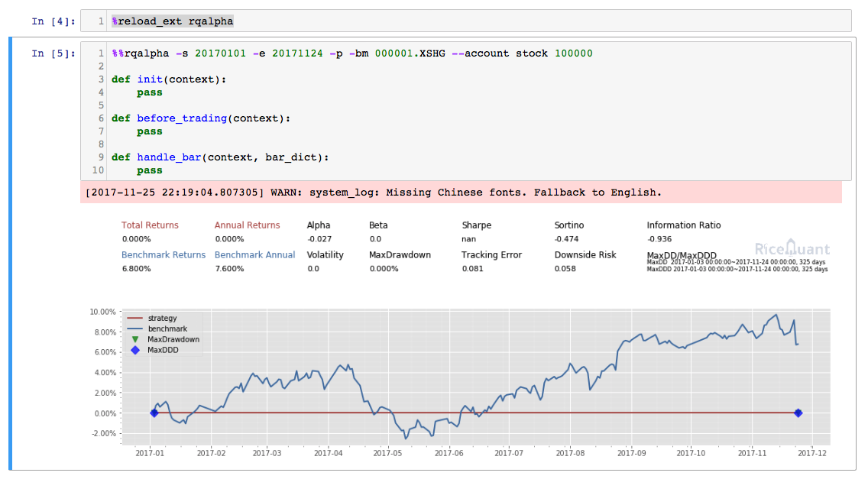868x479 pixels.
Task: Click the Annual Returns label
Action: coord(247,225)
